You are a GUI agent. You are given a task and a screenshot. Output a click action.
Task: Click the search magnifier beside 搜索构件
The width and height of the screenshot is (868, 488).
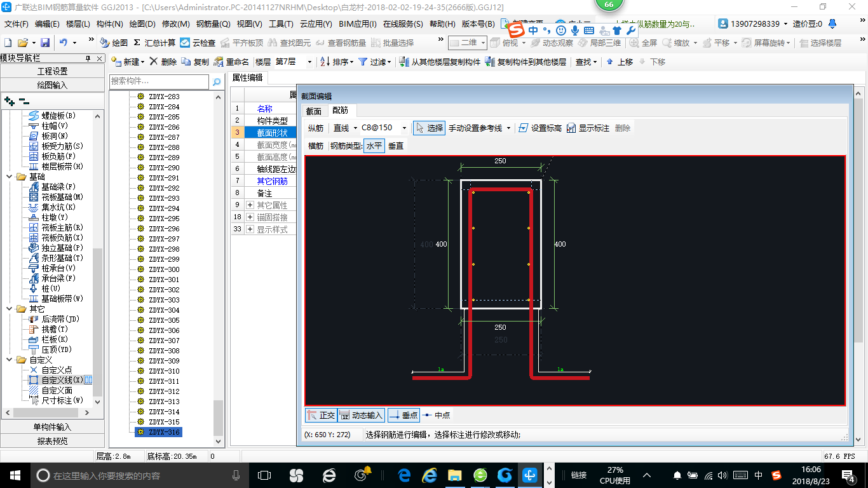tap(217, 82)
